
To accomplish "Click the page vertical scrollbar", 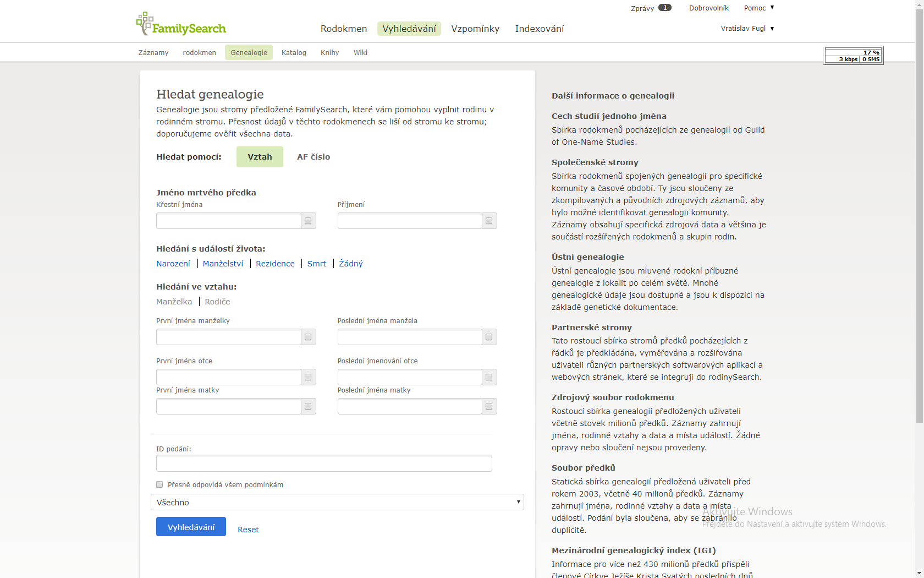I will point(919,220).
